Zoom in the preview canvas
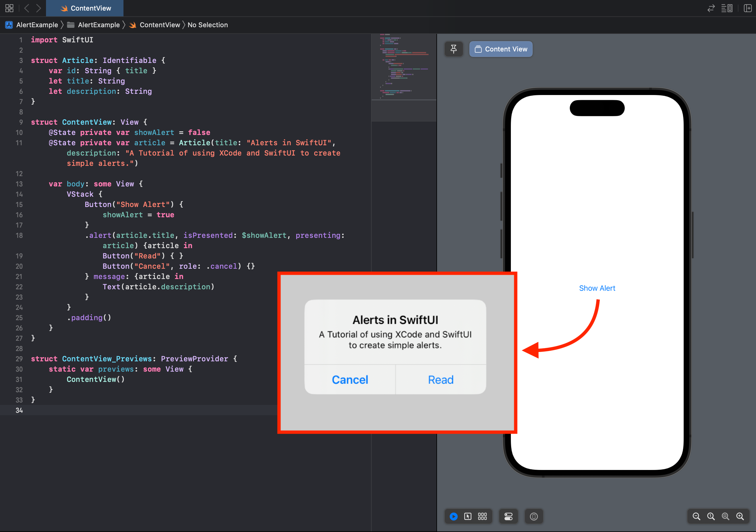The width and height of the screenshot is (756, 532). coord(740,516)
